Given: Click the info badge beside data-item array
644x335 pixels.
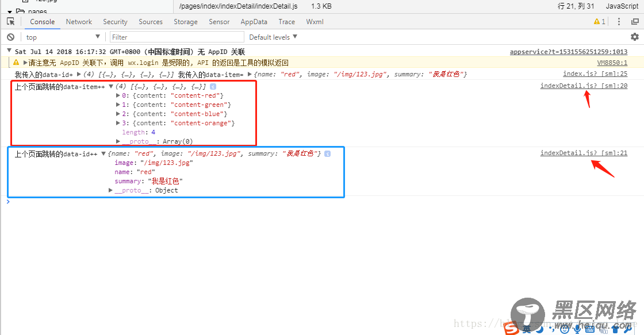Looking at the screenshot, I should 213,86.
